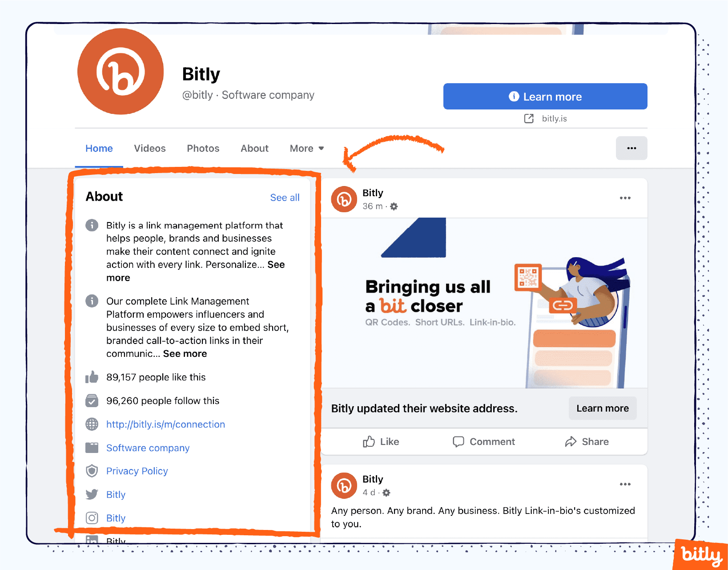Screen dimensions: 728x570
Task: Click the follower badge icon beside 96,260 people
Action: [x=92, y=400]
